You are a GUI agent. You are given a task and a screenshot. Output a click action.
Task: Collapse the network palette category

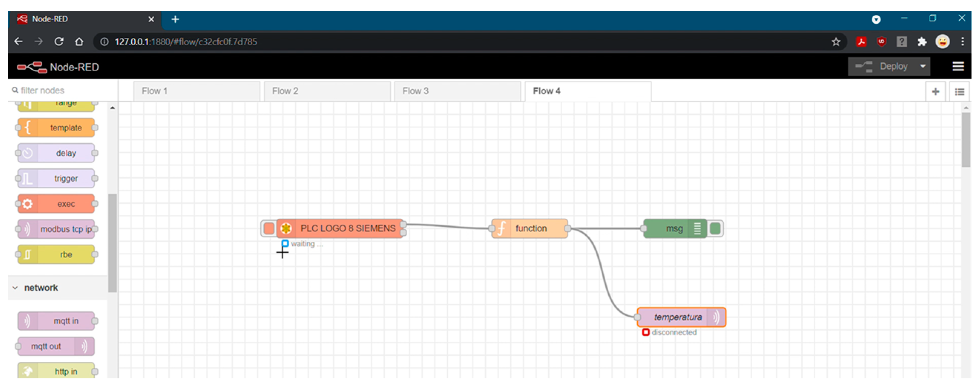(16, 288)
